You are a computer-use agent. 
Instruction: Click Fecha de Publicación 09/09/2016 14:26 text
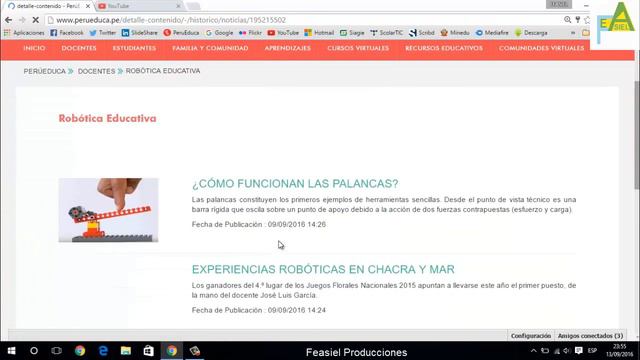(x=259, y=224)
